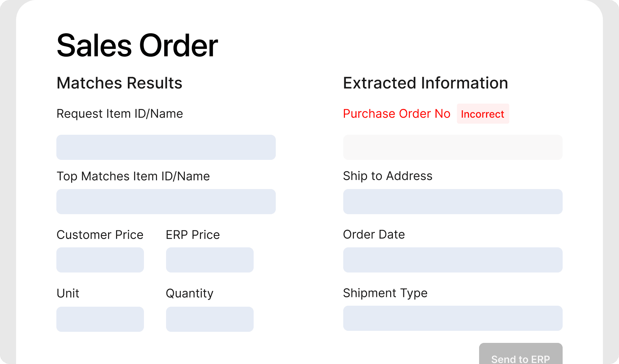Click the Top Matches Item ID/Name field

click(166, 201)
